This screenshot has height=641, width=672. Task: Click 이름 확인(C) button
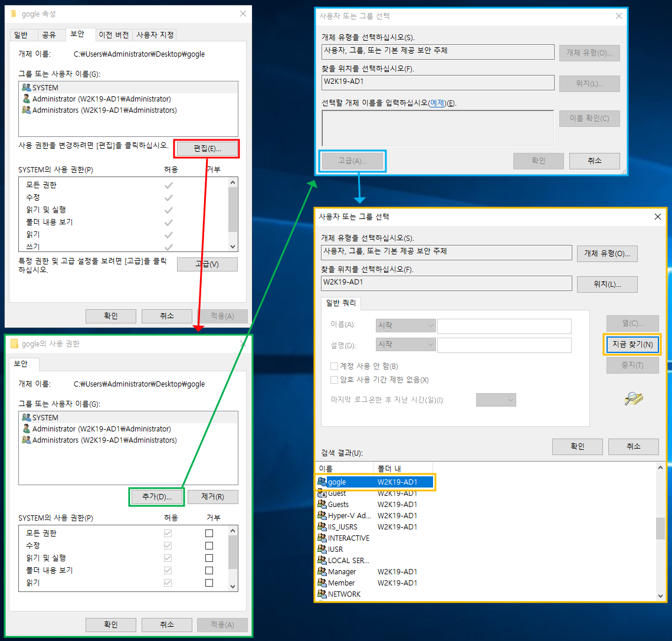589,118
